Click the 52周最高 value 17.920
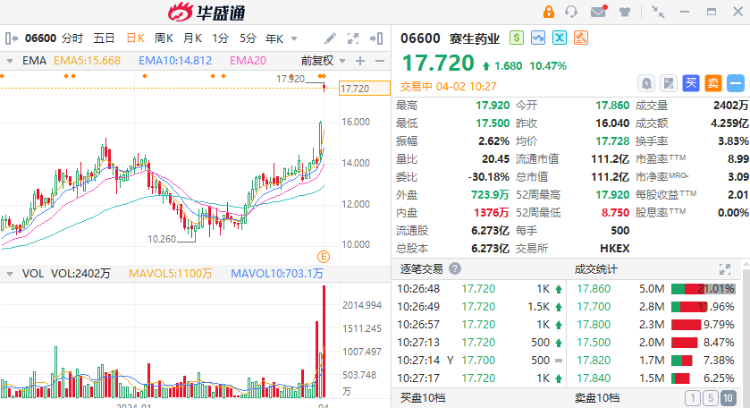The image size is (750, 408). coord(612,195)
